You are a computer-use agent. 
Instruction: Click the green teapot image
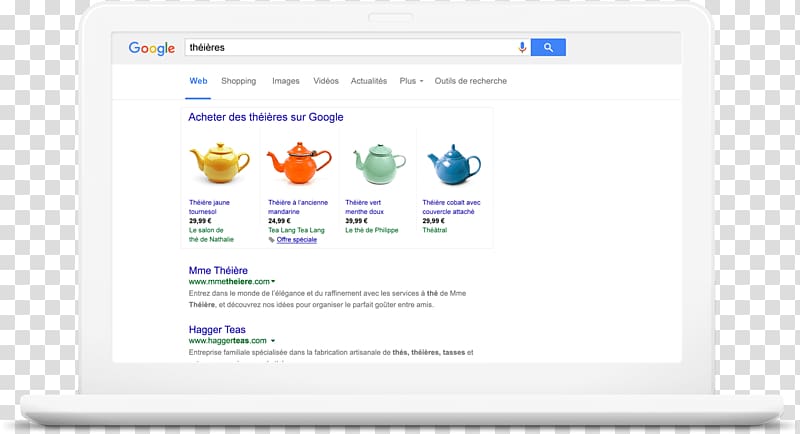379,164
